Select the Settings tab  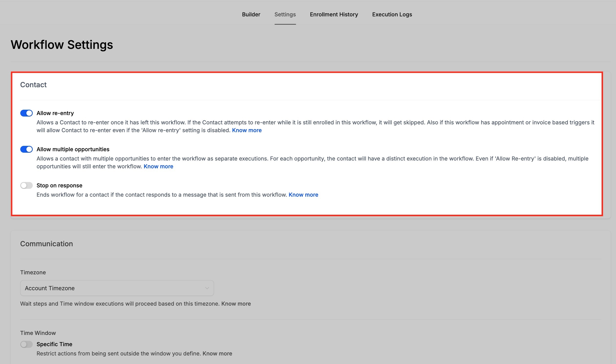(285, 14)
